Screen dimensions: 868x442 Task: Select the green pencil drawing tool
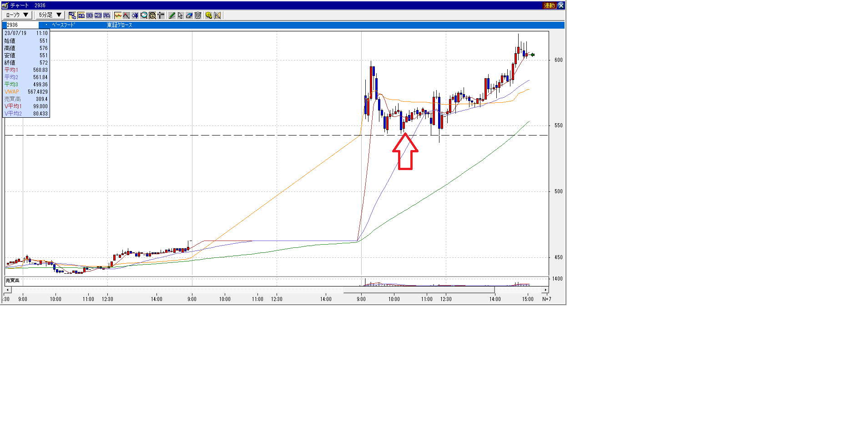click(x=172, y=15)
